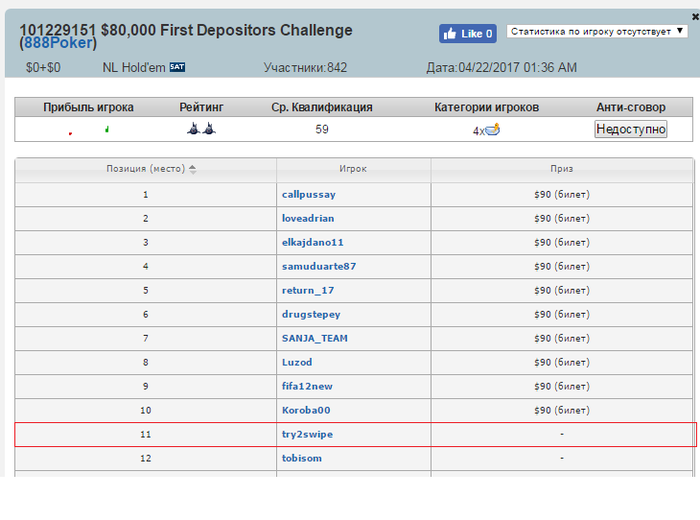Open player callpussay's profile
Screen dimensions: 700x520
[309, 194]
